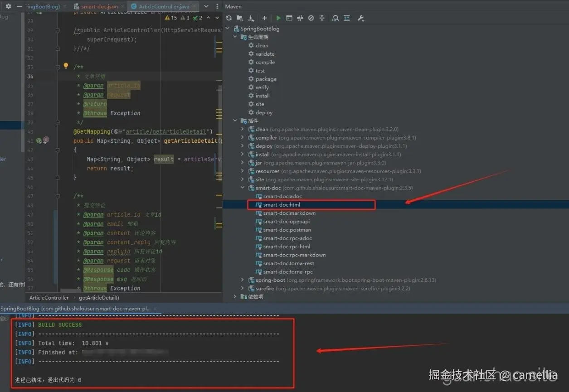This screenshot has height=392, width=569.
Task: Click getArticleDetail() in the editor breadcrumb
Action: (99, 298)
